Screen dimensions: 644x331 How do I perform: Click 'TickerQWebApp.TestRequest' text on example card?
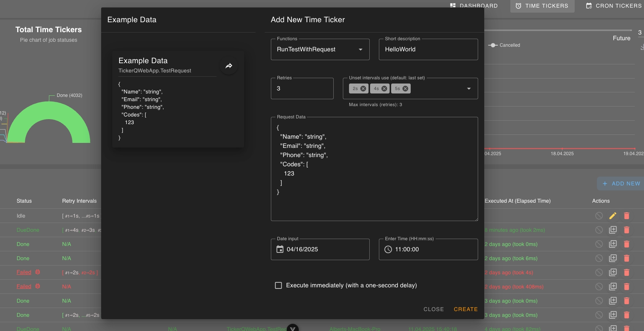155,71
